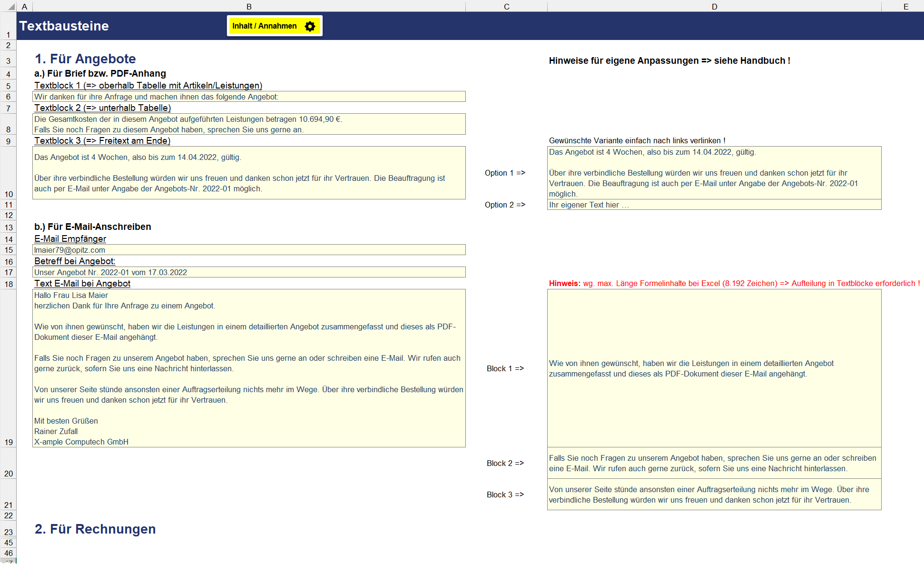The image size is (924, 574).
Task: Click 'Text E-Mail bei Angebot' label
Action: (82, 283)
